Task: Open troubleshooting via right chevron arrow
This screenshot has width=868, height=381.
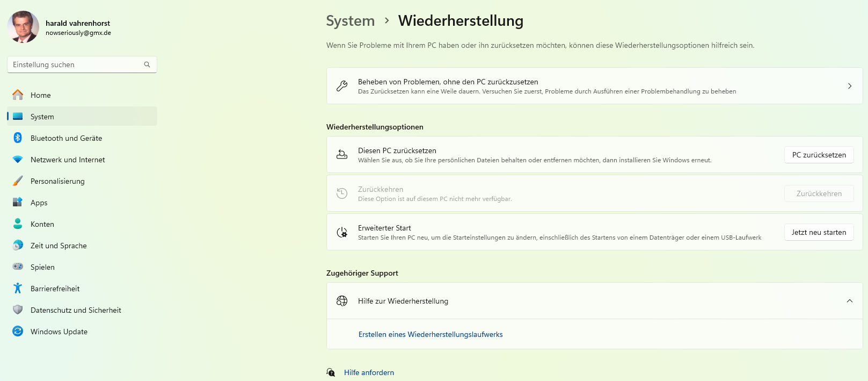Action: pyautogui.click(x=850, y=86)
